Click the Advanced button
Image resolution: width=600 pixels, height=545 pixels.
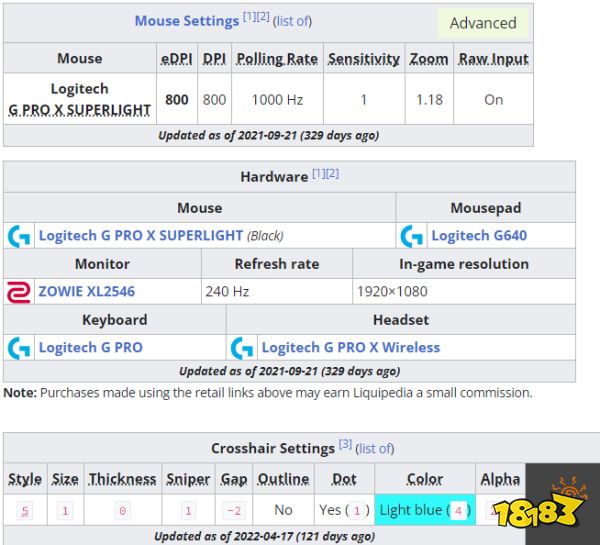pyautogui.click(x=483, y=23)
